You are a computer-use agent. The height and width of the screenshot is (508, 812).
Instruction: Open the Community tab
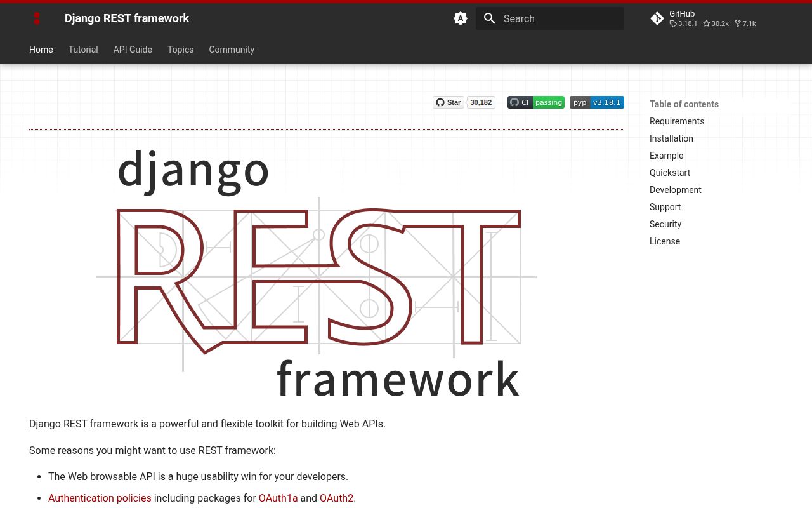tap(232, 50)
